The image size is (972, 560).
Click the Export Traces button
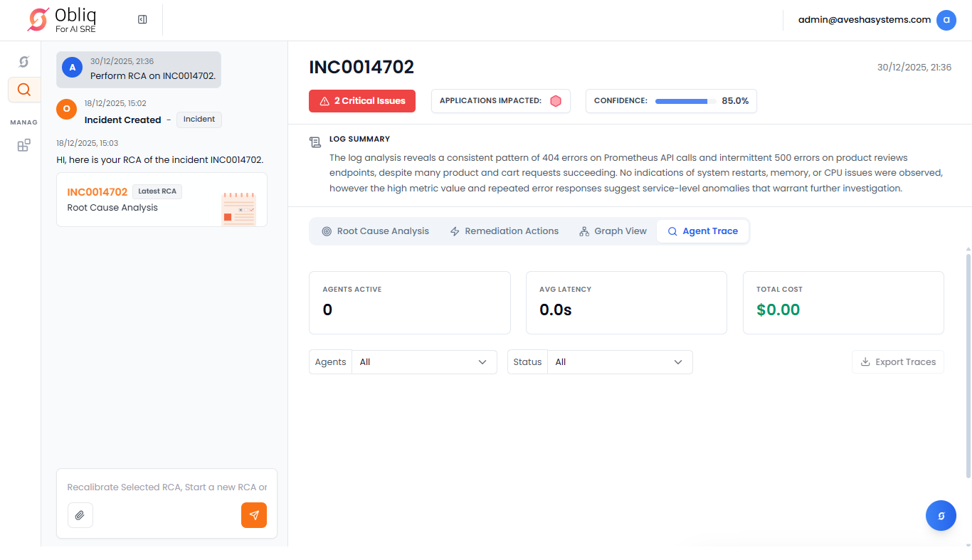pyautogui.click(x=898, y=362)
